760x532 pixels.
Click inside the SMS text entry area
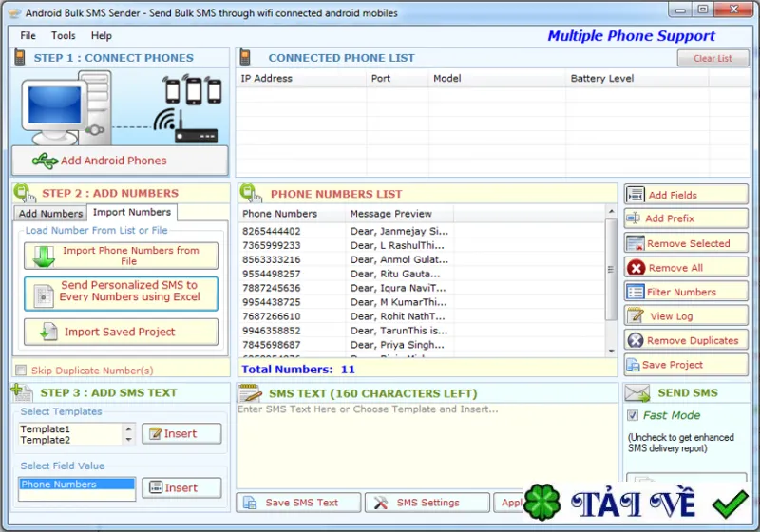427,446
